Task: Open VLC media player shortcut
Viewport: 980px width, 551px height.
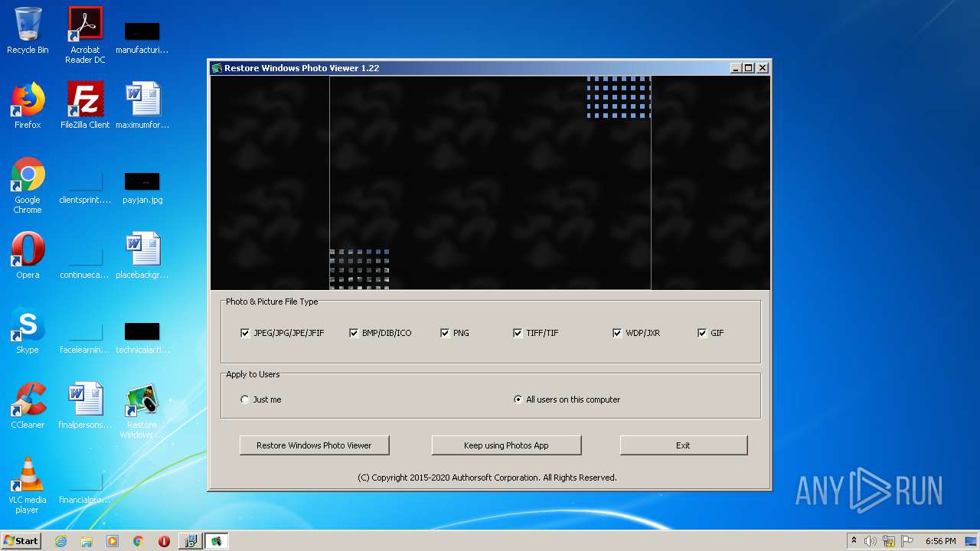Action: point(28,485)
